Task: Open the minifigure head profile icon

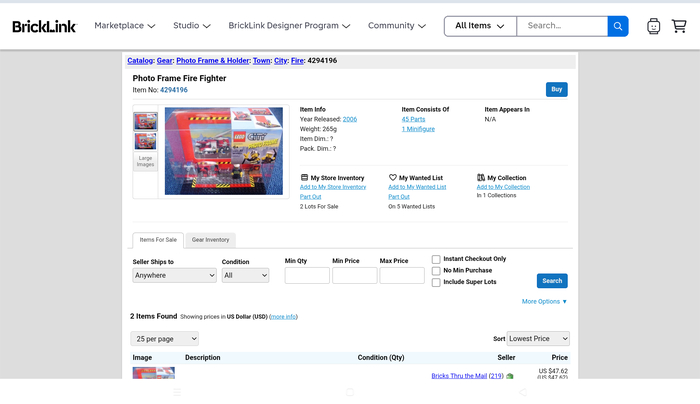Action: 653,26
